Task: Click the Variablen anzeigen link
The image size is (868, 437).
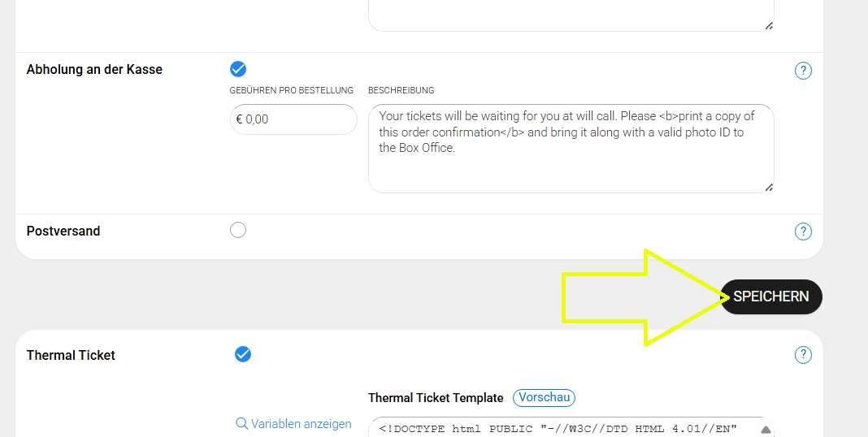Action: (x=293, y=424)
